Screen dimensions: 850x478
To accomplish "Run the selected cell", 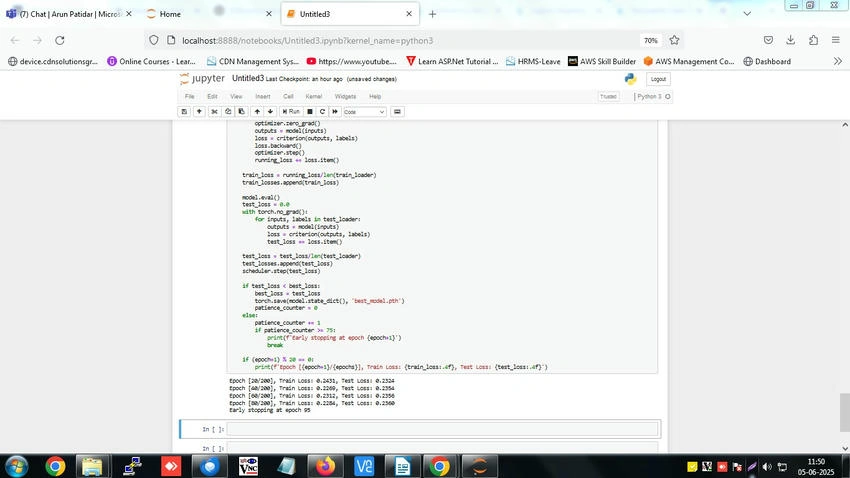I will coord(291,112).
